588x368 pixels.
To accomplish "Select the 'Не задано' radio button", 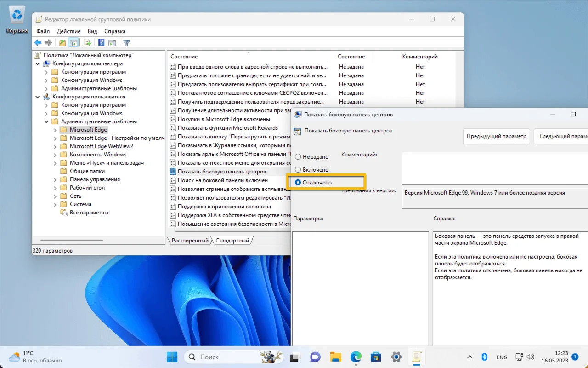I will [x=298, y=157].
